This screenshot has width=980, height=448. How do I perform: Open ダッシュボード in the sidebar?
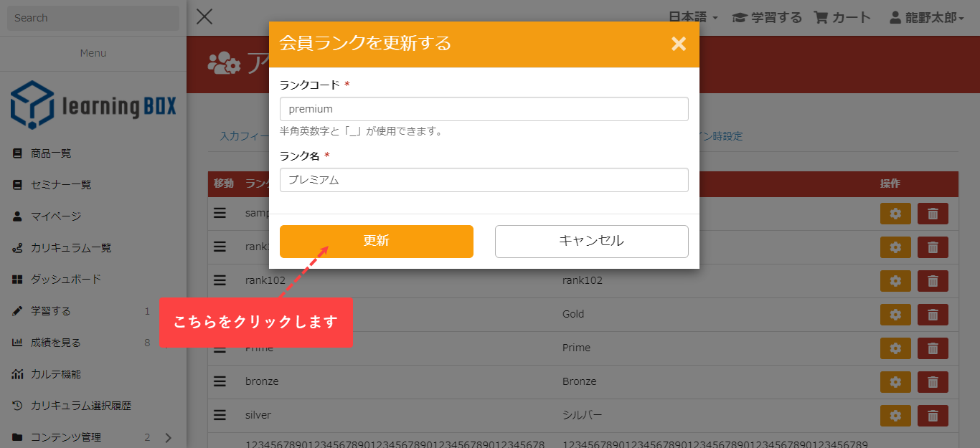coord(65,279)
